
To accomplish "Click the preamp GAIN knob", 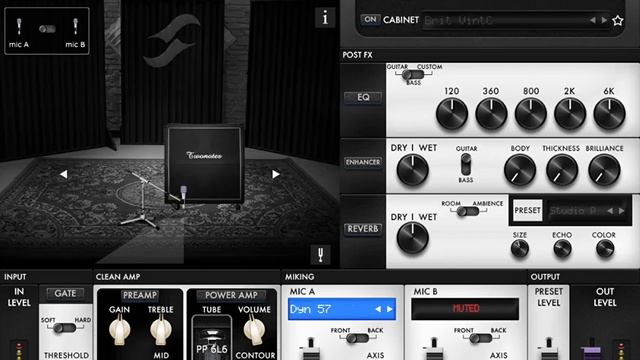I will (120, 331).
